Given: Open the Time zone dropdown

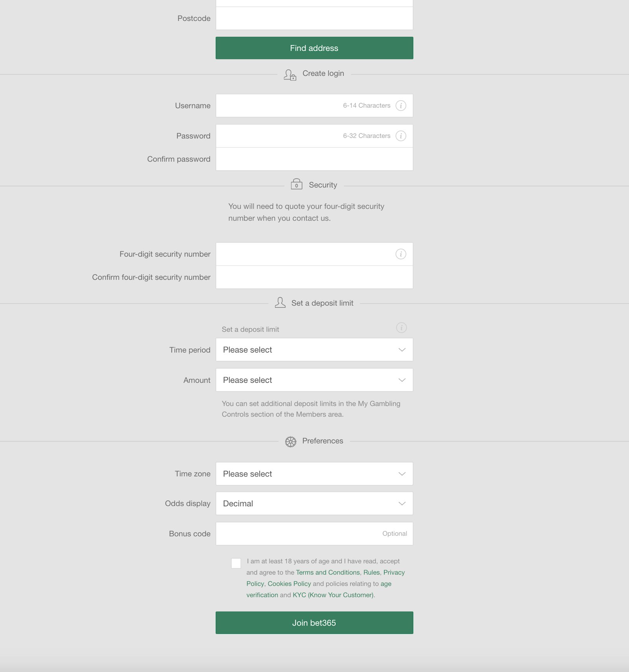Looking at the screenshot, I should point(314,474).
